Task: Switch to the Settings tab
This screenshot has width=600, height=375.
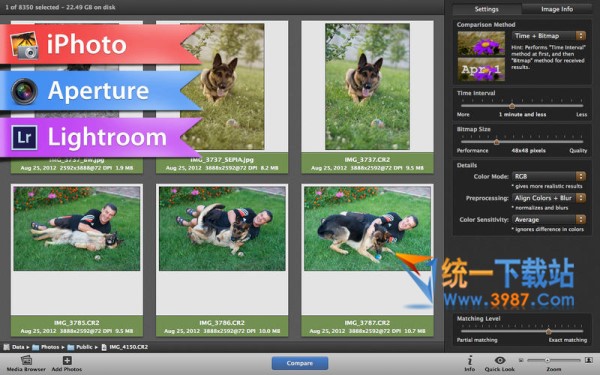Action: [x=487, y=9]
